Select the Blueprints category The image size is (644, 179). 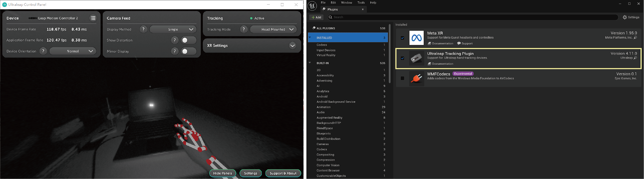point(348,133)
